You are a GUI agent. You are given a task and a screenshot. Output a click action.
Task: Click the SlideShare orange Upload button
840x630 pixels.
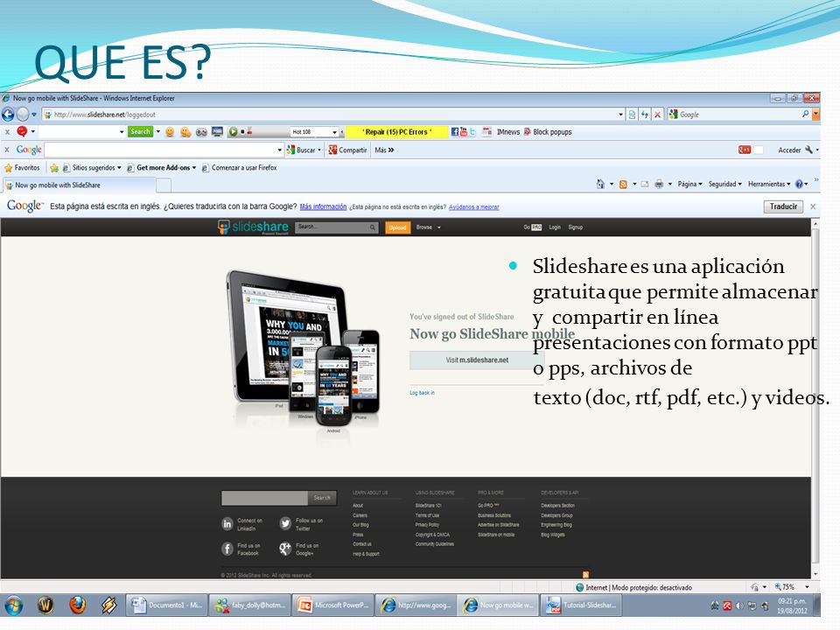(x=397, y=227)
